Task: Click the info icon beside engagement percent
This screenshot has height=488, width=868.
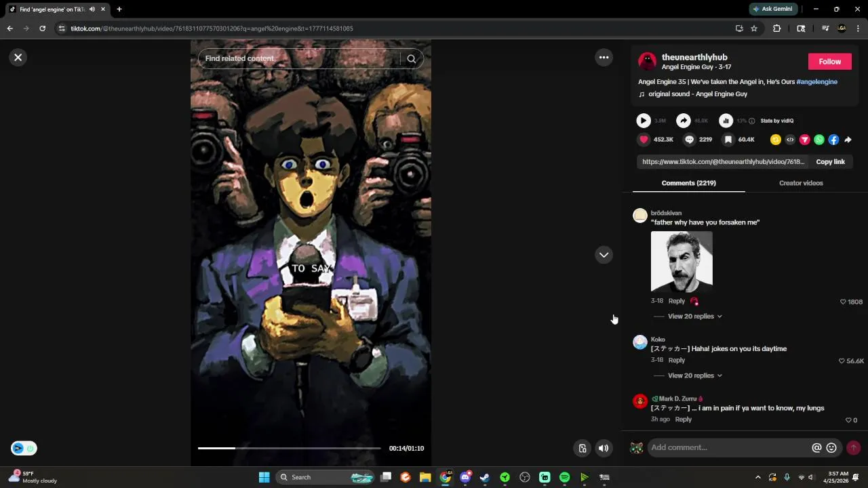Action: click(x=751, y=121)
